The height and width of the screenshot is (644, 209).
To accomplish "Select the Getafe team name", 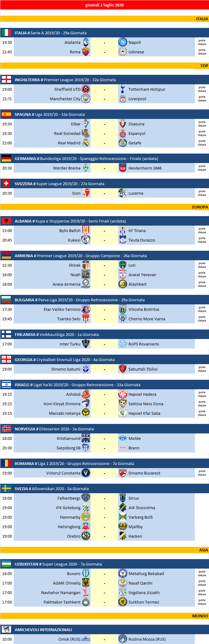I will [x=135, y=143].
